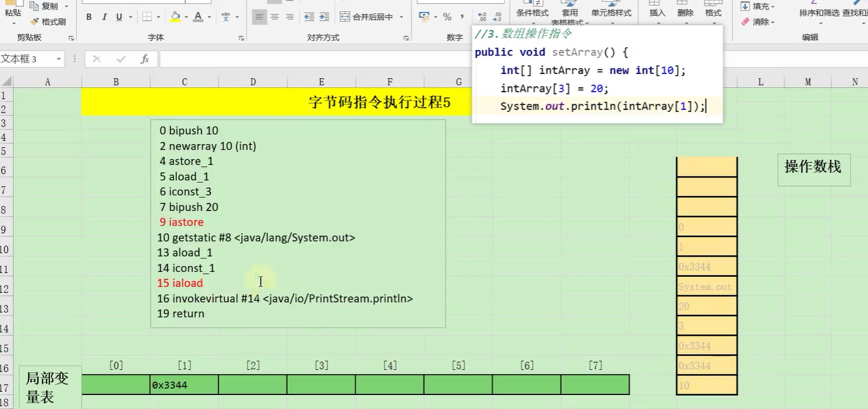Click the stack cell containing 20
The height and width of the screenshot is (409, 868).
(707, 306)
